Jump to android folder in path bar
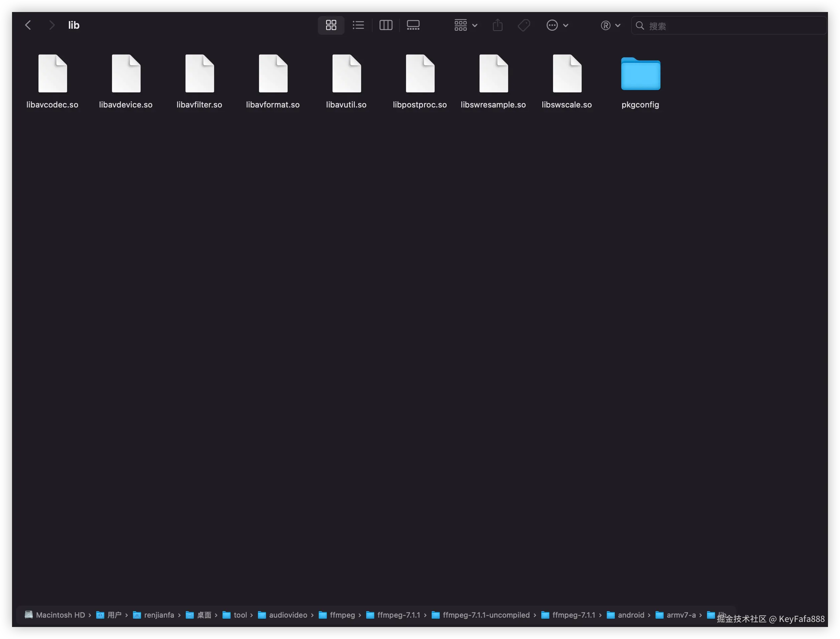840x639 pixels. (x=631, y=615)
